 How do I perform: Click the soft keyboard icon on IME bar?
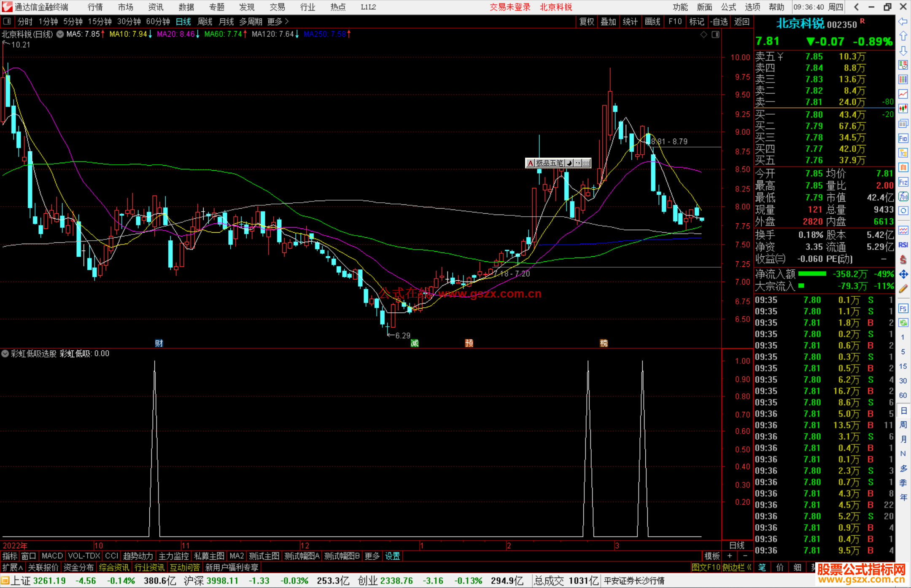click(x=586, y=163)
